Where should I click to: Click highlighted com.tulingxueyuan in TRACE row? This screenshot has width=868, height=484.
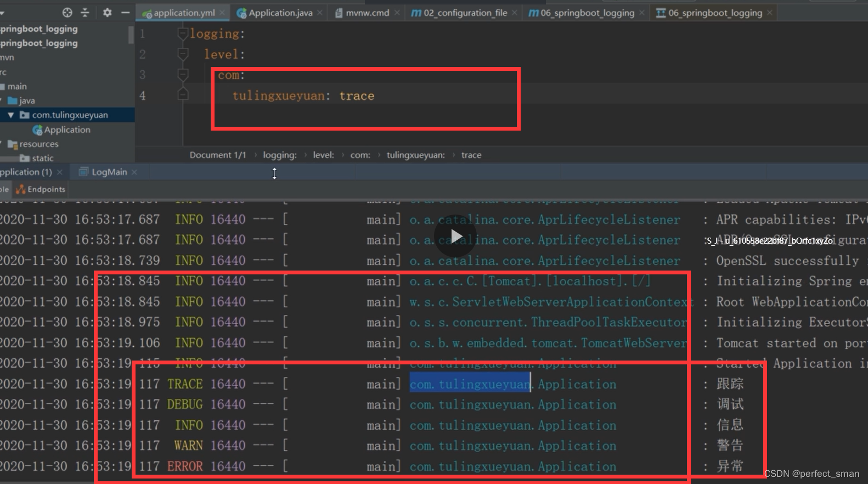point(470,384)
